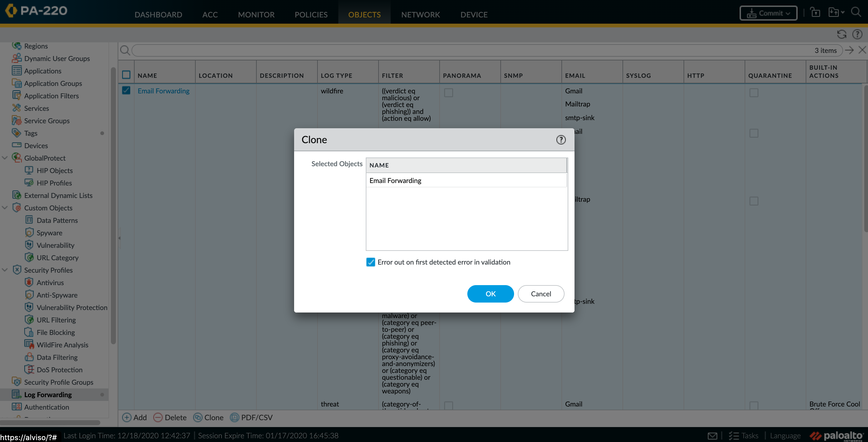Select the OBJECTS menu tab
Image resolution: width=868 pixels, height=442 pixels.
pos(364,15)
